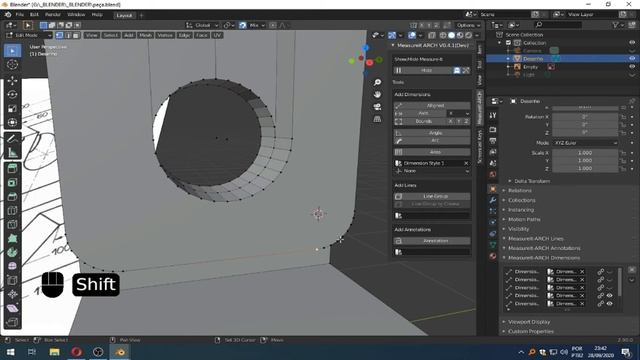640x360 pixels.
Task: Enable face select mode
Action: tap(76, 35)
